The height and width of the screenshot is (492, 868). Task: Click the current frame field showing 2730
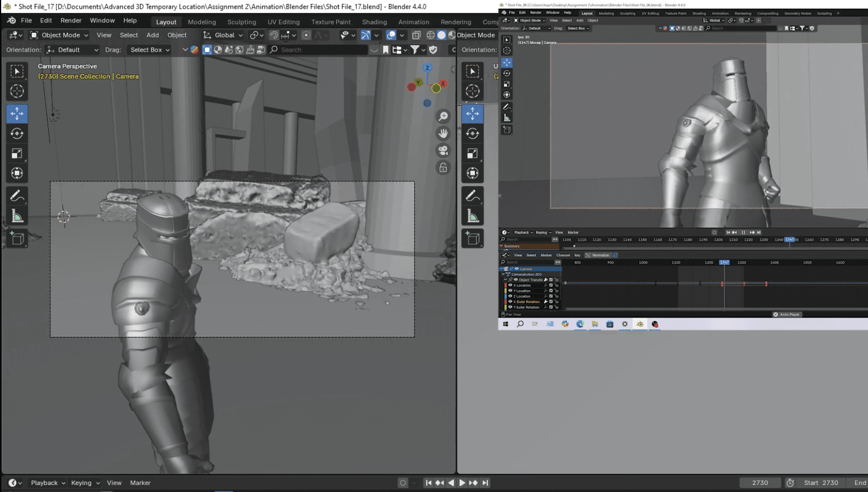click(x=760, y=483)
